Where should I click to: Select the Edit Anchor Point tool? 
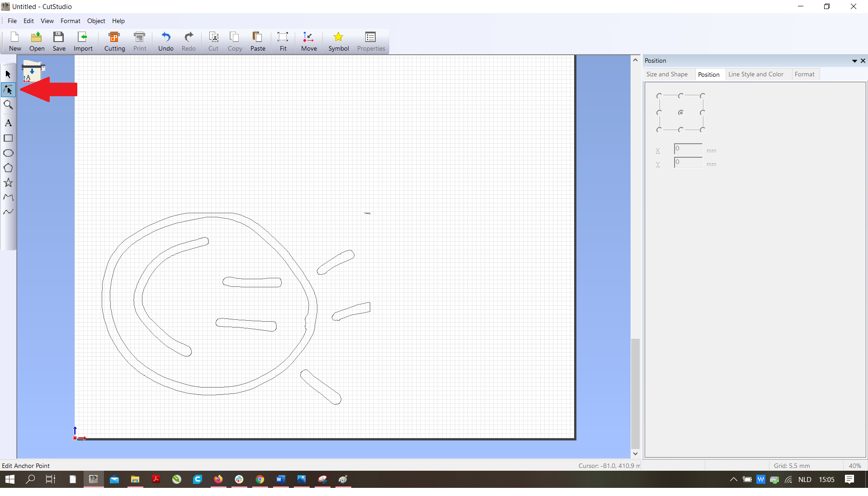[x=8, y=89]
